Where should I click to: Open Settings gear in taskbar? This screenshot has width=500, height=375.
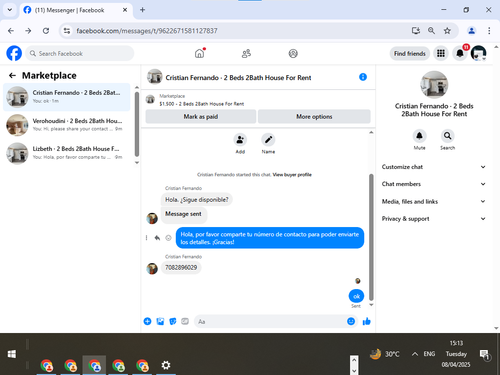click(166, 365)
